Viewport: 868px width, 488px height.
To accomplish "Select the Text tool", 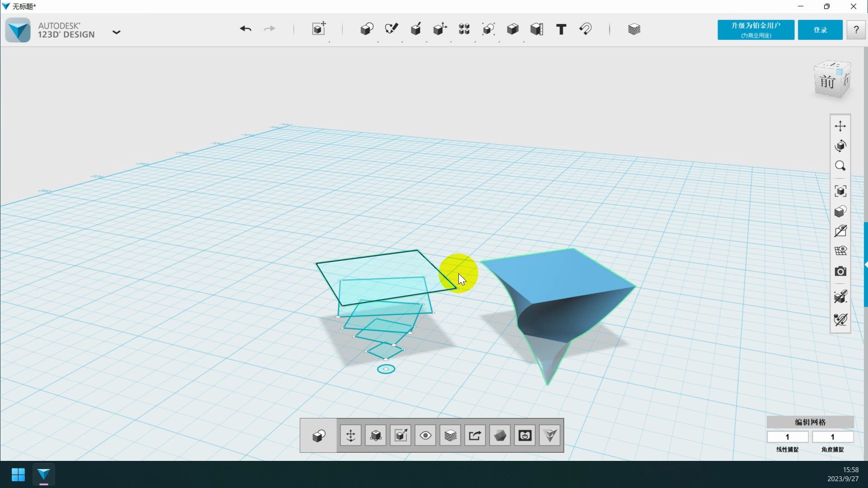I will pyautogui.click(x=561, y=29).
